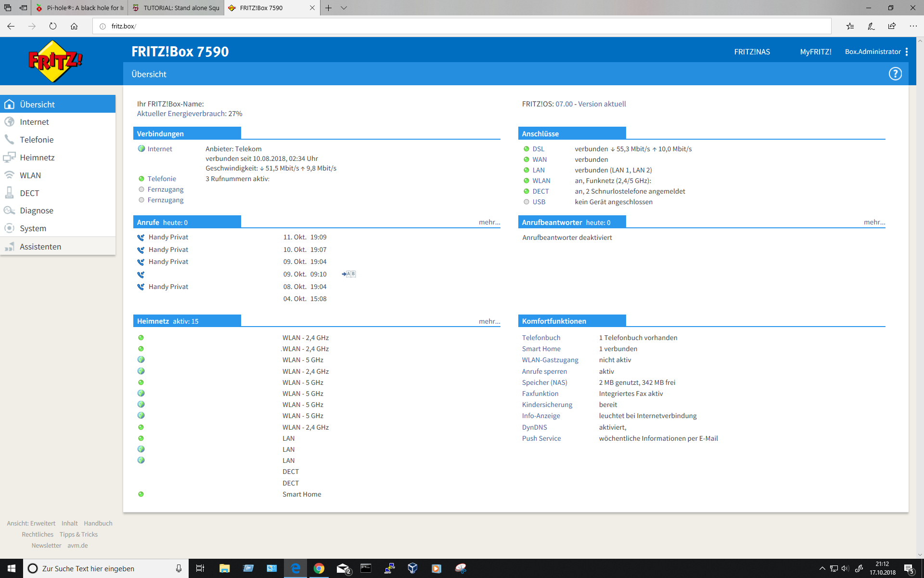Click the Aktueller Energieverbrauch link

pyautogui.click(x=181, y=114)
